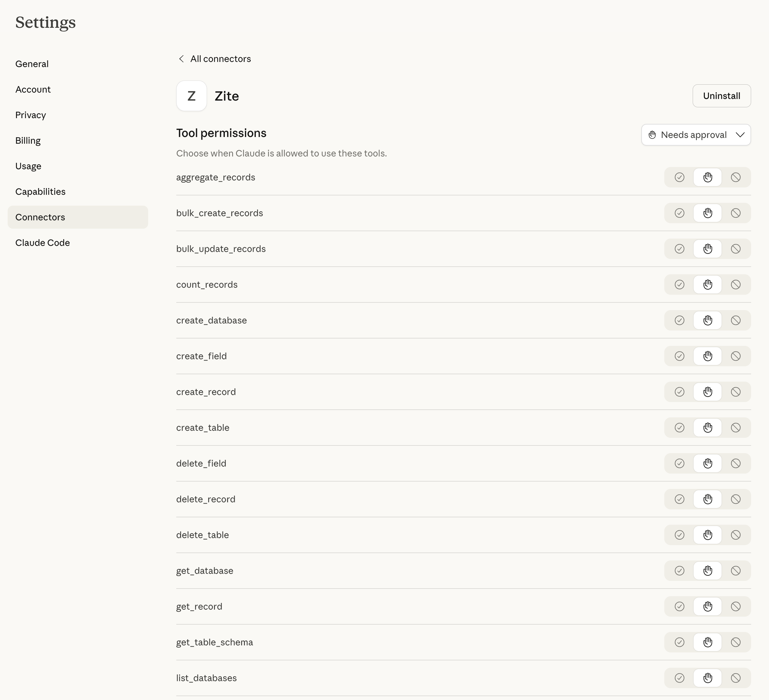Click the Uninstall button
Viewport: 769px width, 700px height.
721,96
